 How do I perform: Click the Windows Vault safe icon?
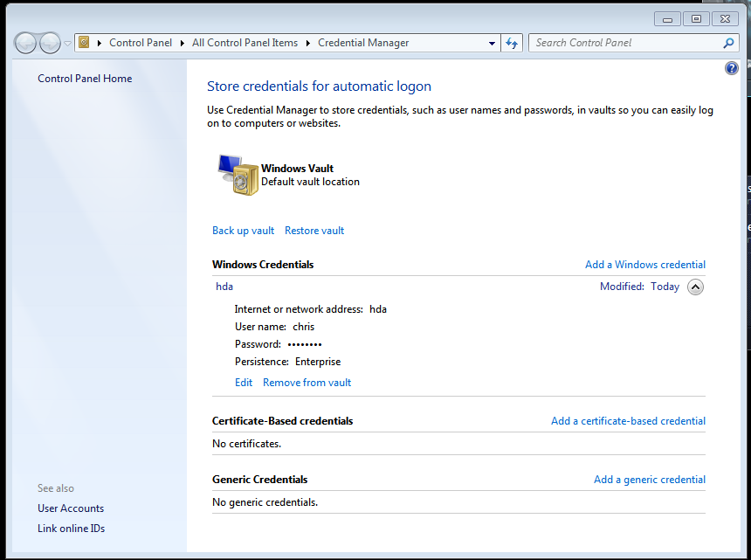[x=238, y=175]
